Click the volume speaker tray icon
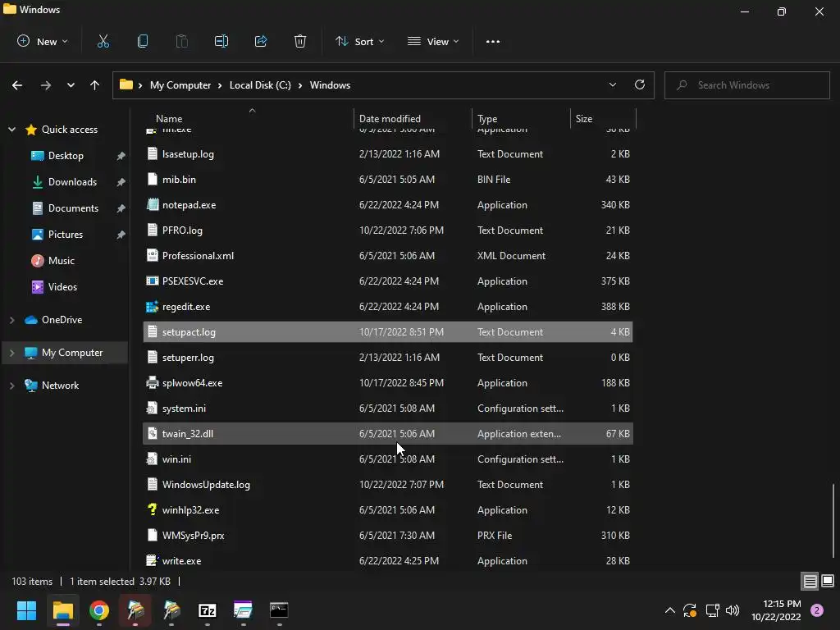Image resolution: width=840 pixels, height=630 pixels. [x=733, y=610]
